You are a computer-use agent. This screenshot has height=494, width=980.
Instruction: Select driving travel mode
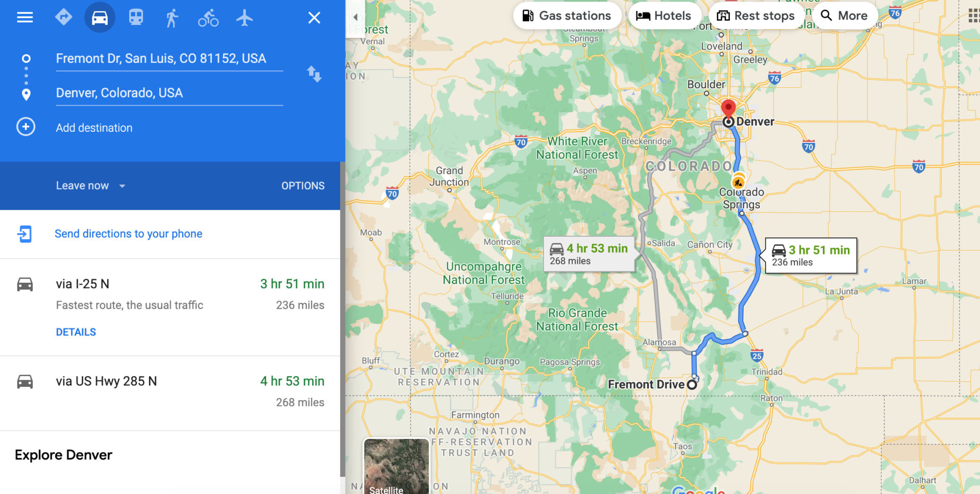tap(100, 17)
